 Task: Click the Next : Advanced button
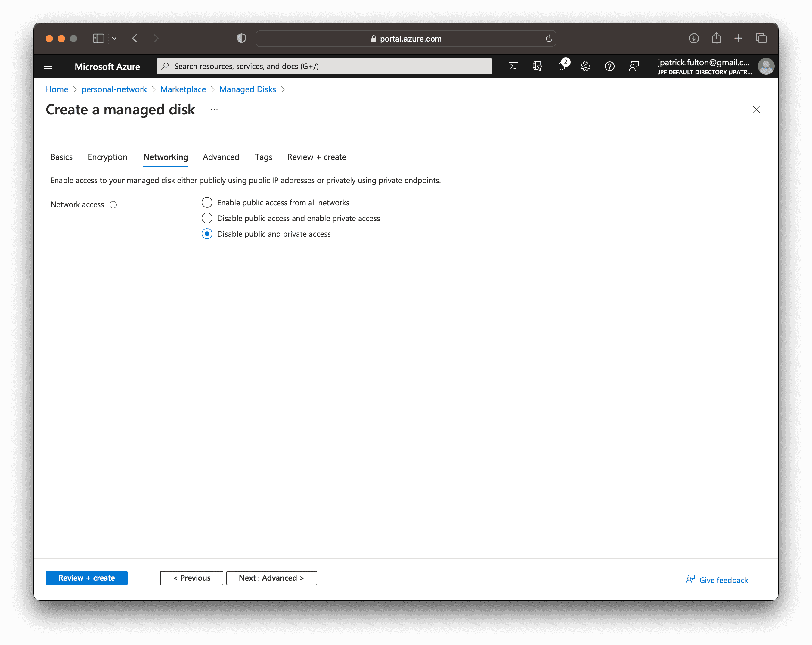(271, 578)
